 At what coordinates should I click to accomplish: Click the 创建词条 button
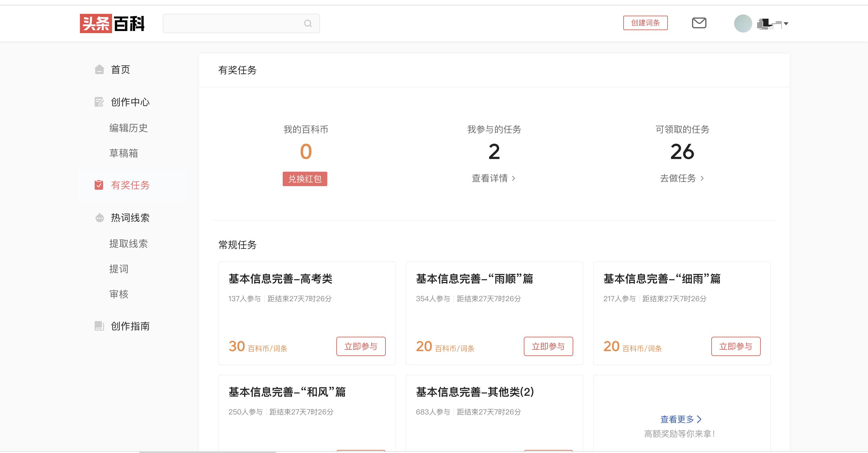(x=645, y=23)
